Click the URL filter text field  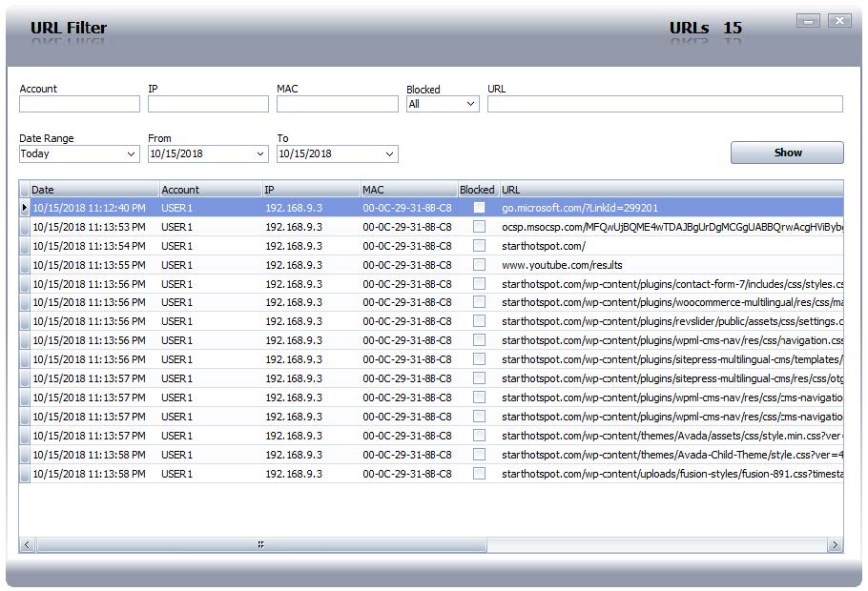coord(665,104)
